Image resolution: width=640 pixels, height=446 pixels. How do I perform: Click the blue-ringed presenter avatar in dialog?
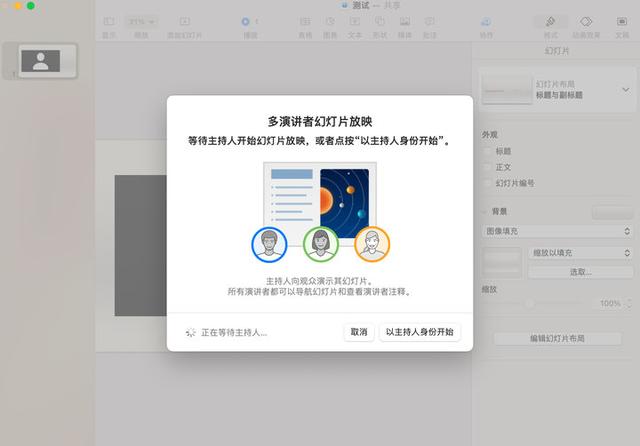click(x=269, y=244)
